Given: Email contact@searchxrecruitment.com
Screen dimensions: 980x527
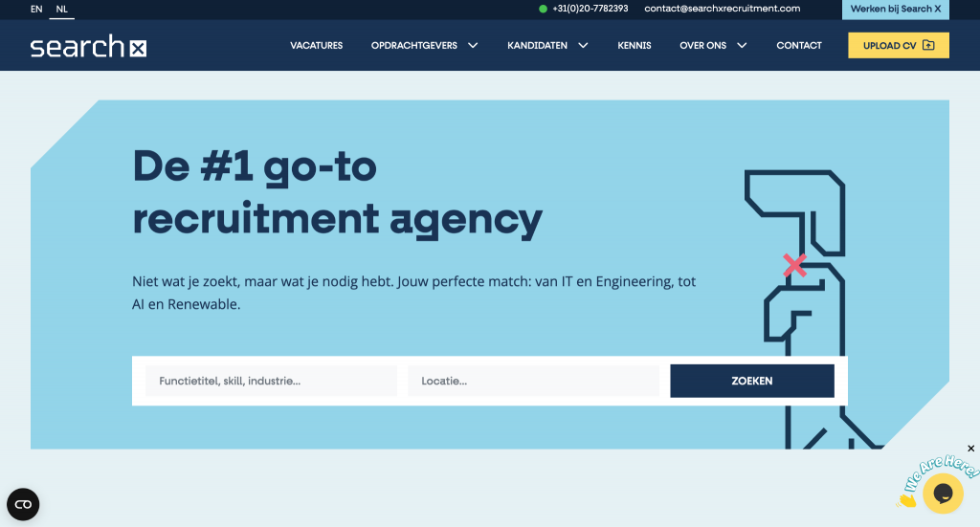Looking at the screenshot, I should click(x=722, y=9).
